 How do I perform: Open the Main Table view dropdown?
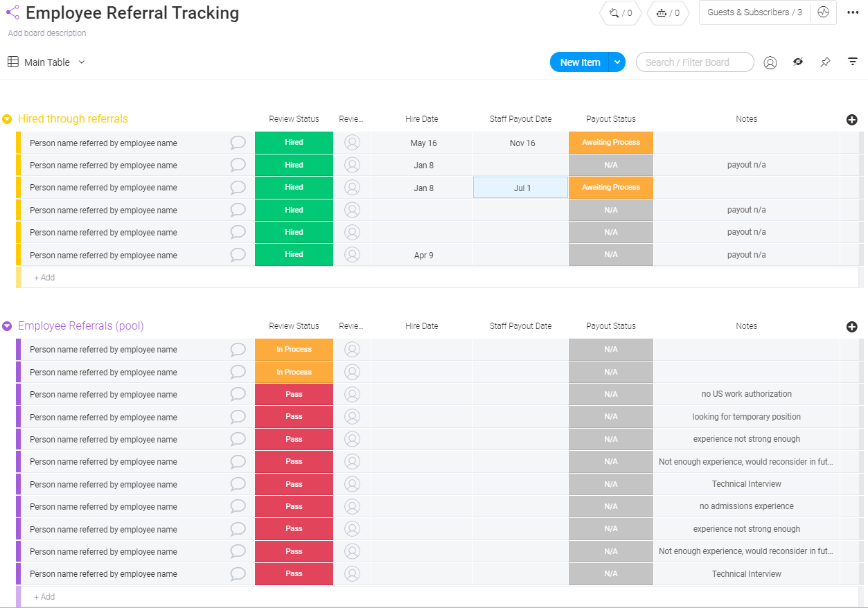coord(82,62)
